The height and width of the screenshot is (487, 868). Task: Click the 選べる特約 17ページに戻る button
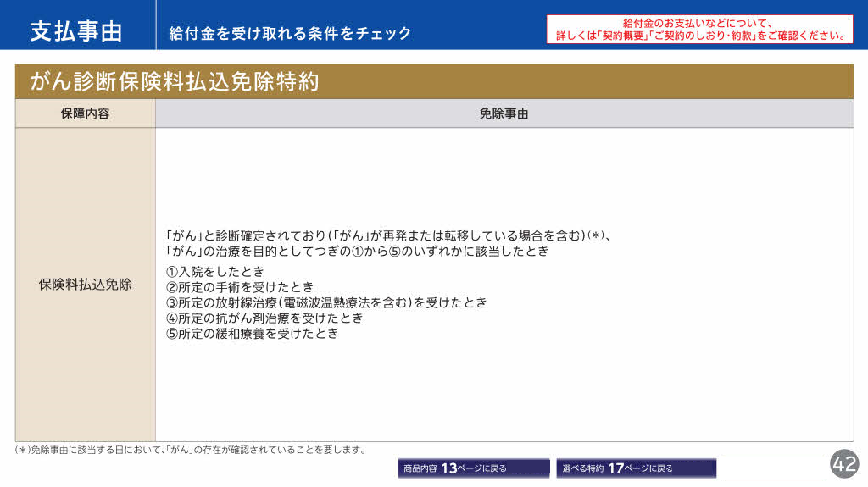click(636, 468)
